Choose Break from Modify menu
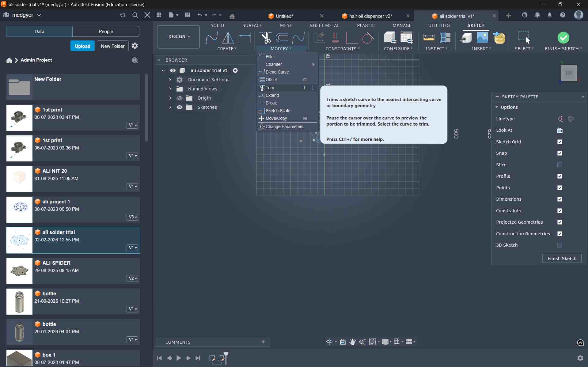Viewport: 588px width, 367px height. pos(287,103)
